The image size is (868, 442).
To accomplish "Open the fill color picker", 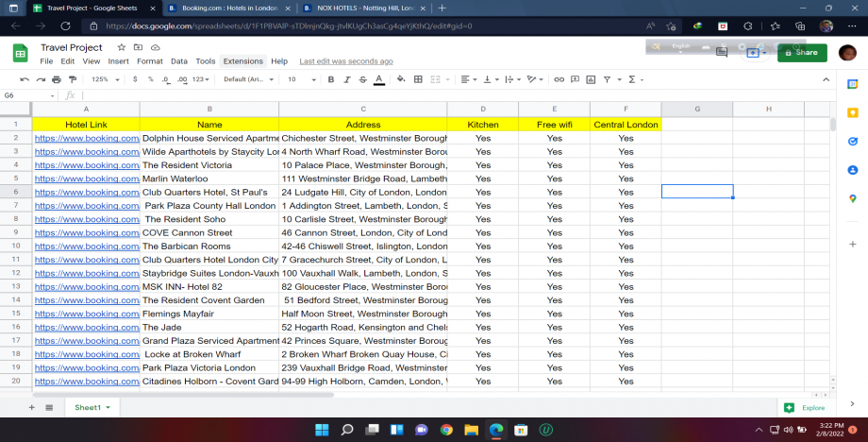I will [401, 79].
